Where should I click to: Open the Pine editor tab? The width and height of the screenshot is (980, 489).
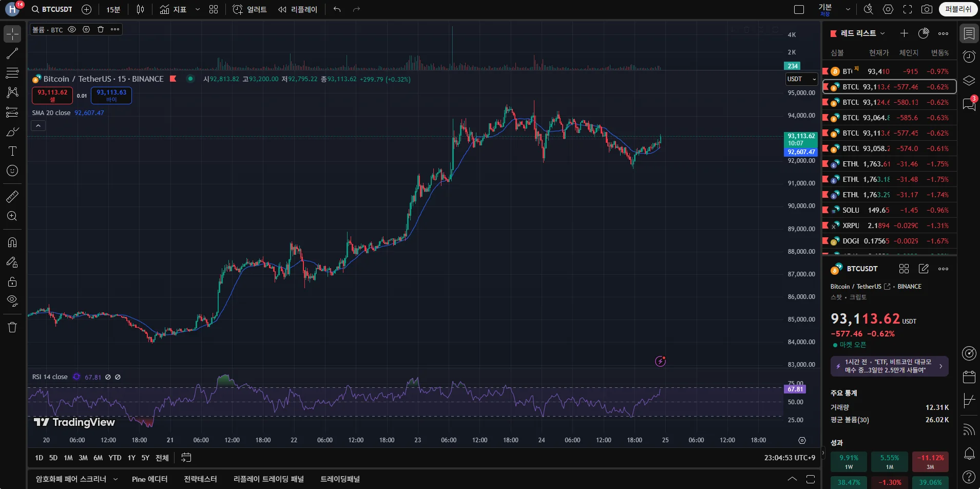tap(149, 479)
